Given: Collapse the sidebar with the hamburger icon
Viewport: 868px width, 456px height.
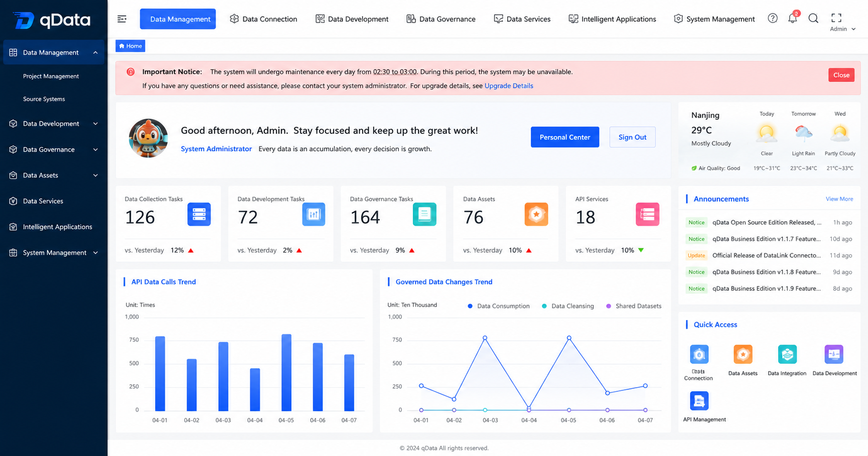Looking at the screenshot, I should pos(122,19).
